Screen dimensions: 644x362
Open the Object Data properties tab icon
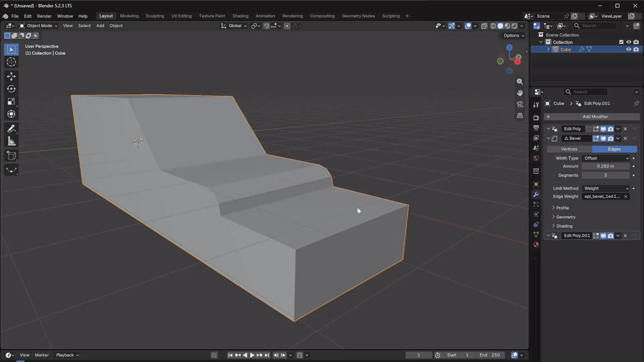(x=536, y=234)
